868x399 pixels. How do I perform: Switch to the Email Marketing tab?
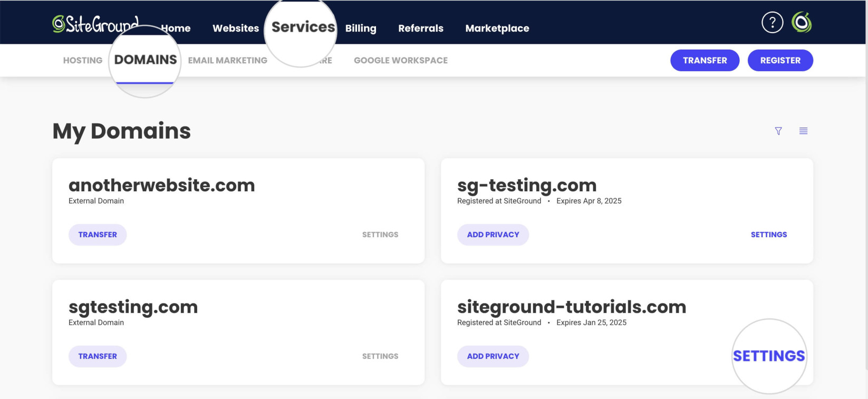pyautogui.click(x=228, y=60)
